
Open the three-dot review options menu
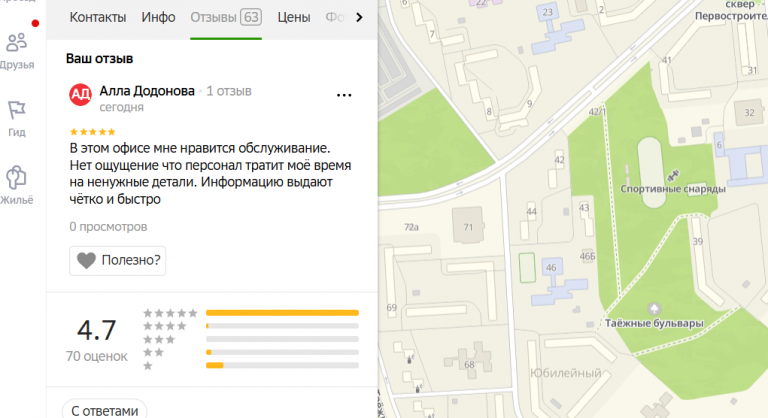[x=344, y=95]
